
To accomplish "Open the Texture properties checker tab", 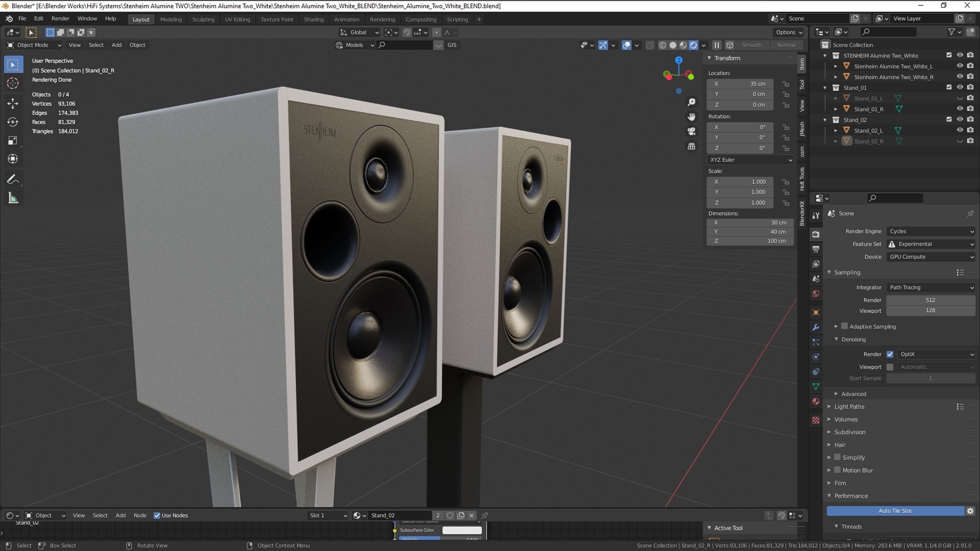I will (816, 420).
